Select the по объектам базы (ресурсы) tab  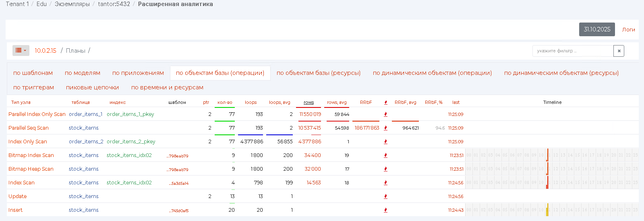point(318,73)
